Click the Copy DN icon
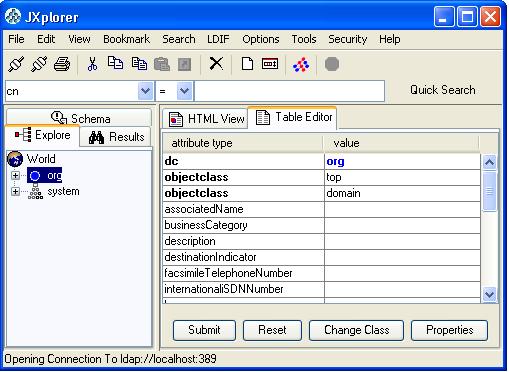Screen dimensions: 509x372 point(139,63)
